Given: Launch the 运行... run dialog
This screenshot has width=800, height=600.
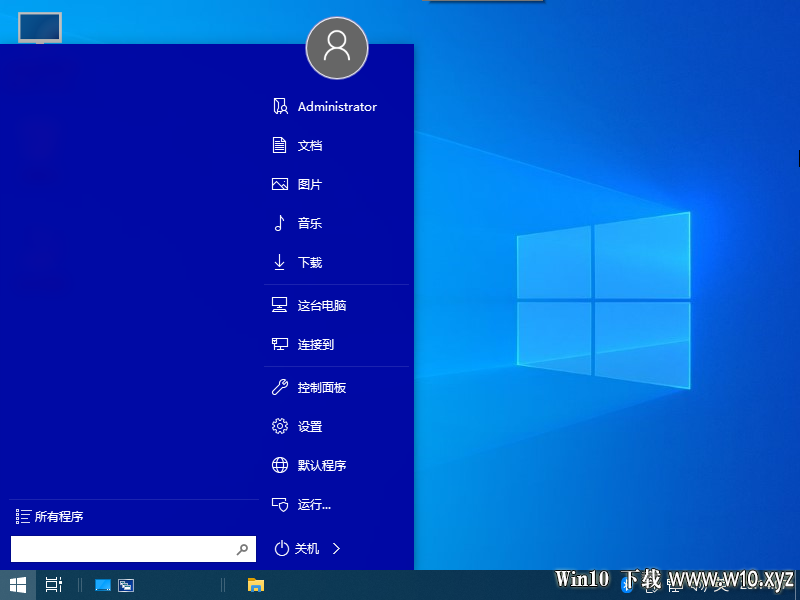Looking at the screenshot, I should coord(337,505).
